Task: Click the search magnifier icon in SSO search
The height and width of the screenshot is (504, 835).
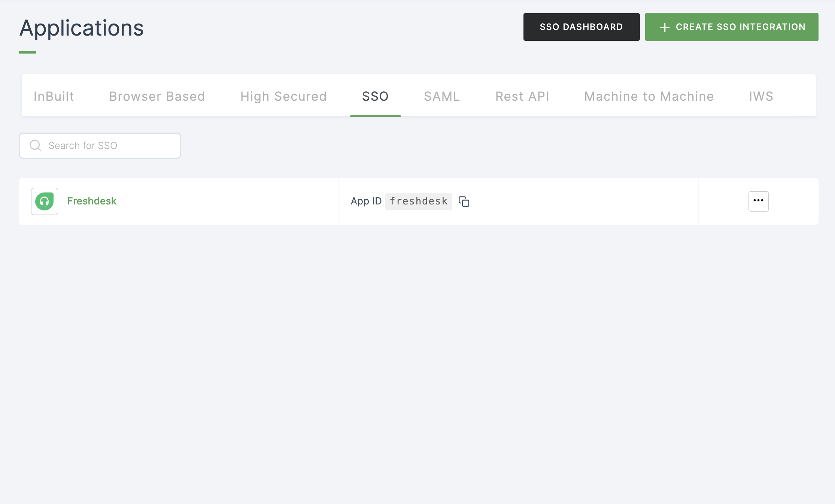Action: point(35,146)
